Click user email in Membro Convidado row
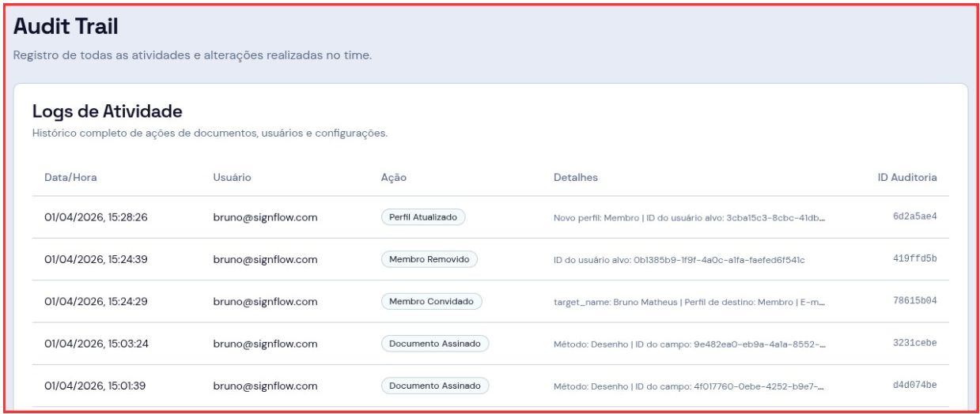 click(x=265, y=302)
